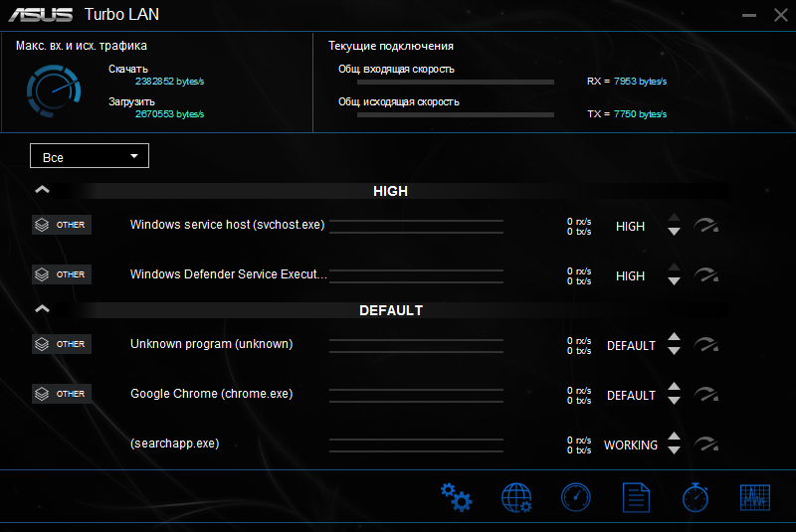The width and height of the screenshot is (796, 532).
Task: Select Google Chrome (chrome.exe) entry
Action: pyautogui.click(x=212, y=394)
